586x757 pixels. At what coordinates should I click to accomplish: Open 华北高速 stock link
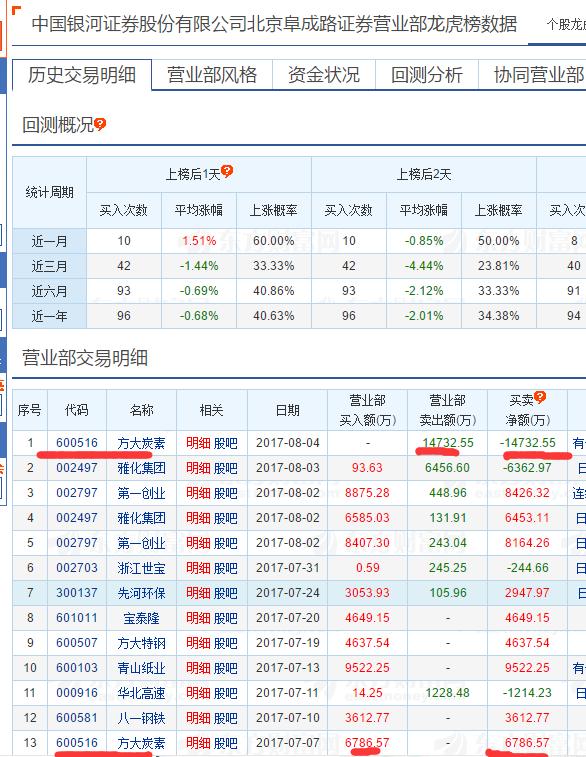141,694
